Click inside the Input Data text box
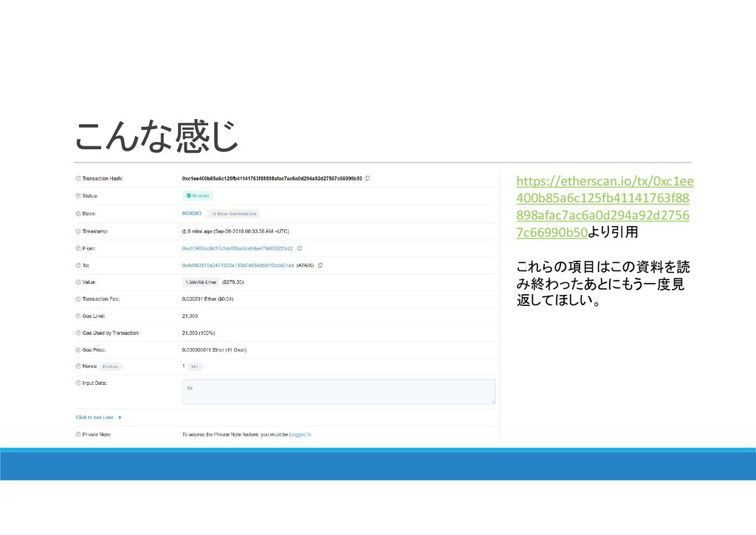The image size is (756, 535). [338, 392]
